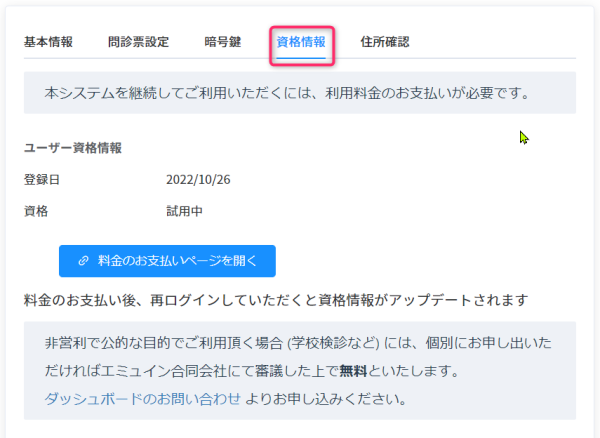Click the link icon in payment button
This screenshot has height=438, width=600.
point(83,261)
